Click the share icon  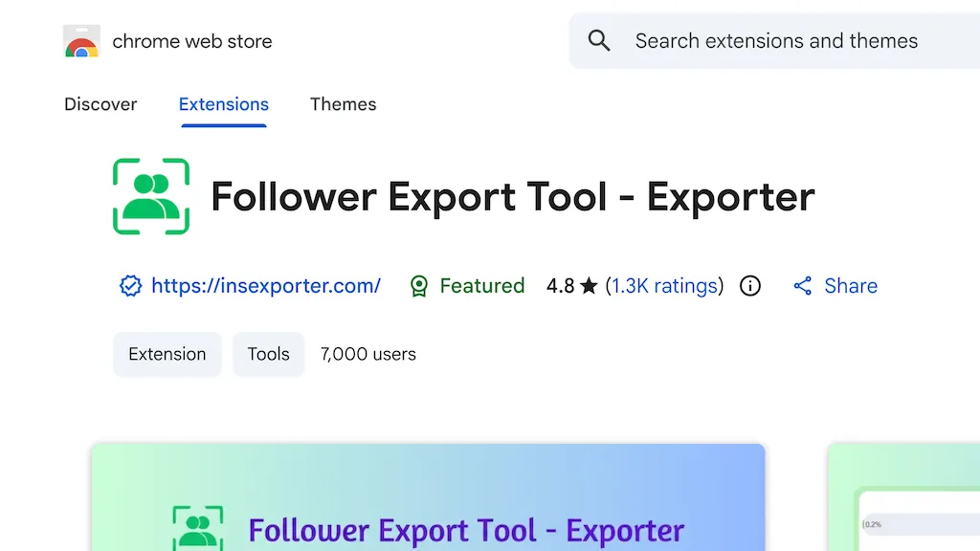tap(803, 286)
